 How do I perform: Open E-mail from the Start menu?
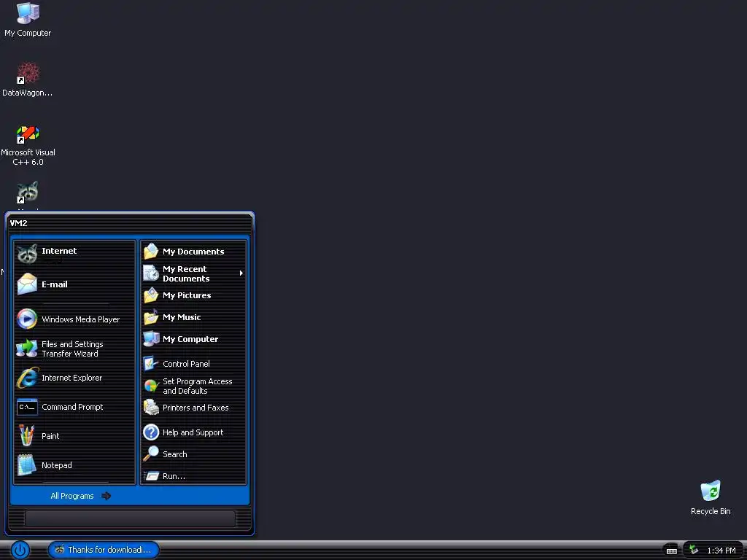tap(74, 284)
